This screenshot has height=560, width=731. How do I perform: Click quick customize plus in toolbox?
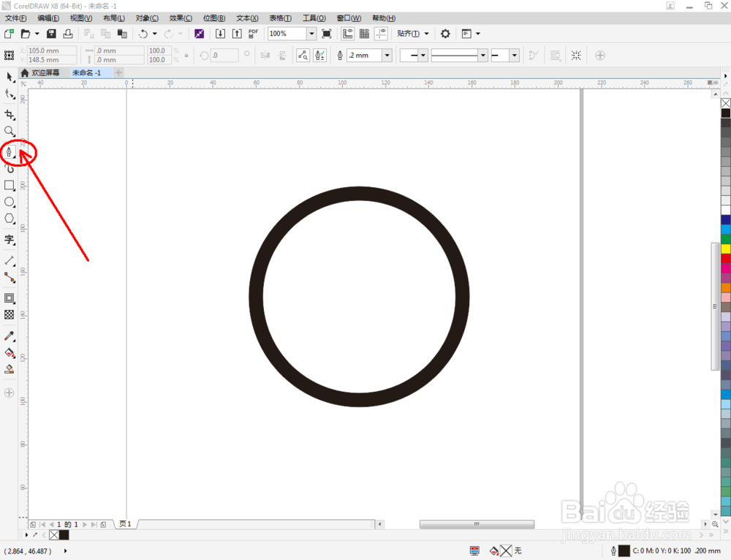pyautogui.click(x=10, y=393)
